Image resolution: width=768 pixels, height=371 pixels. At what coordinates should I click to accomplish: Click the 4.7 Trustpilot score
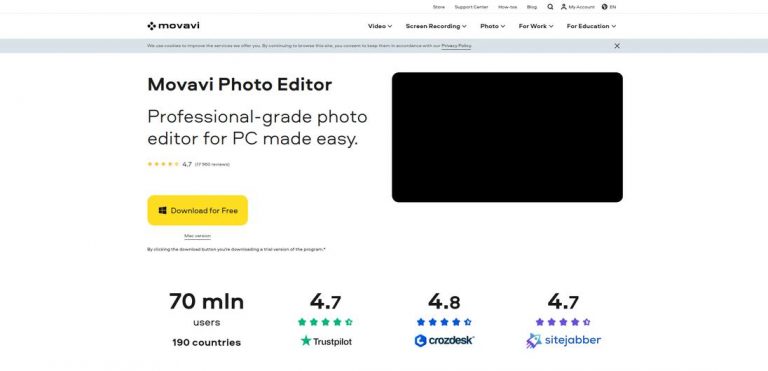325,302
